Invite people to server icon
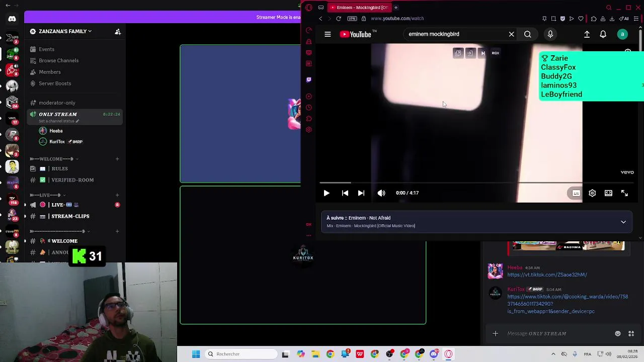Viewport: 644px width, 362px height. coord(118,31)
